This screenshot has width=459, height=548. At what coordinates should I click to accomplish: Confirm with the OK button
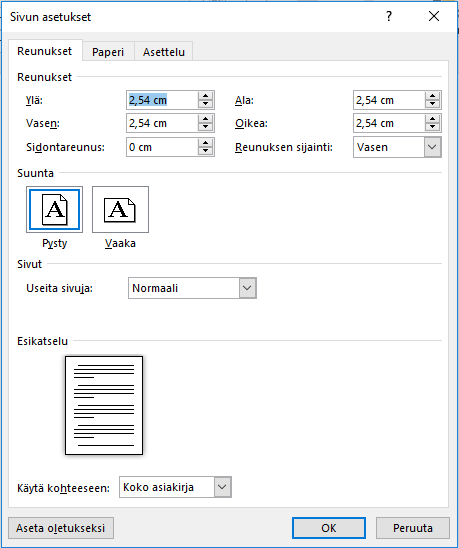(x=329, y=528)
